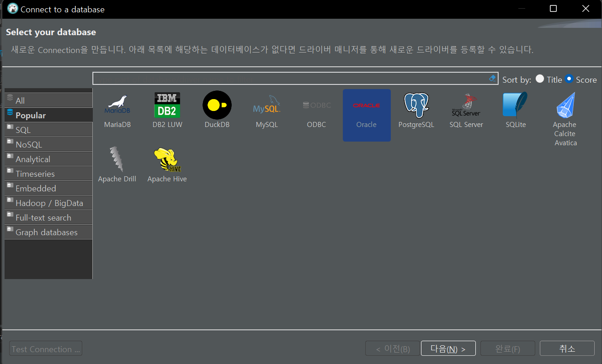Show All database categories
Viewport: 602px width, 364px height.
48,100
